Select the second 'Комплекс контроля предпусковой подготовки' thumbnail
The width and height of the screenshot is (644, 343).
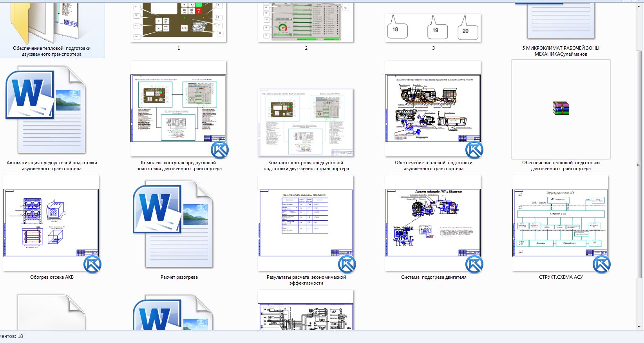coord(306,123)
